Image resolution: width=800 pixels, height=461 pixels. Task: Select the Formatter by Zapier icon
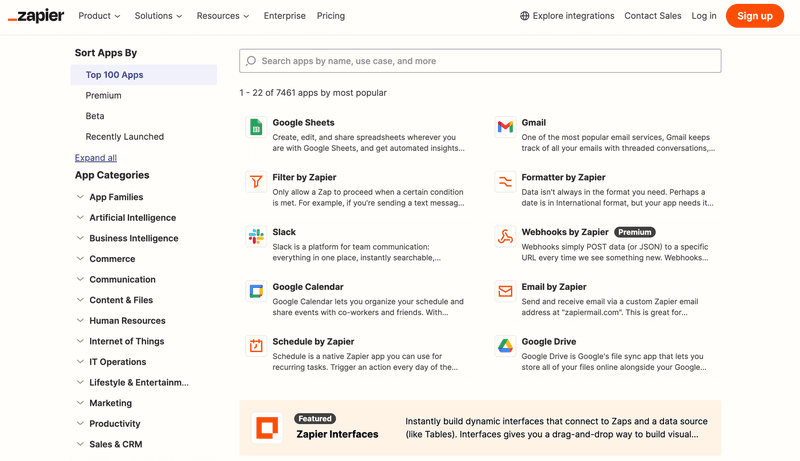click(505, 182)
